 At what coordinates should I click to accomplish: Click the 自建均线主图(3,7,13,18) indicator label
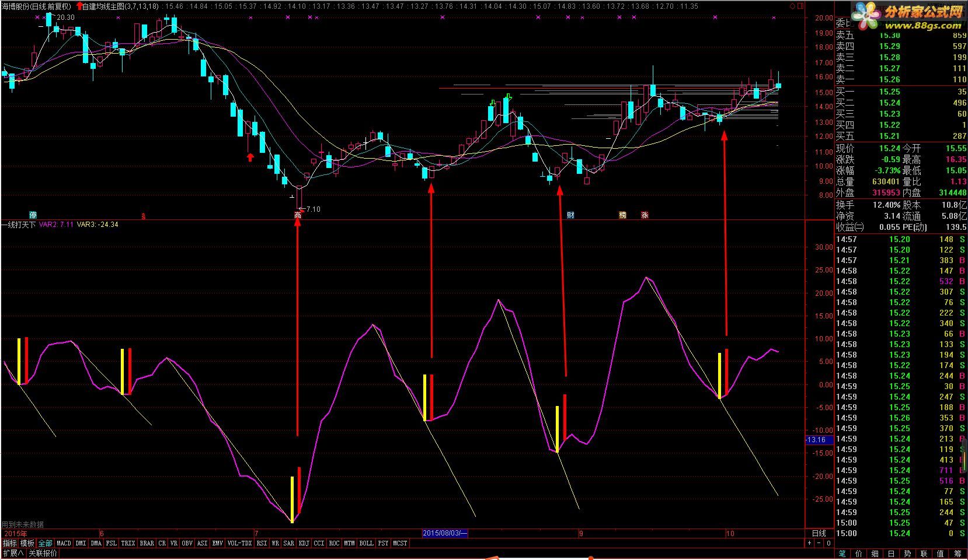coord(121,6)
